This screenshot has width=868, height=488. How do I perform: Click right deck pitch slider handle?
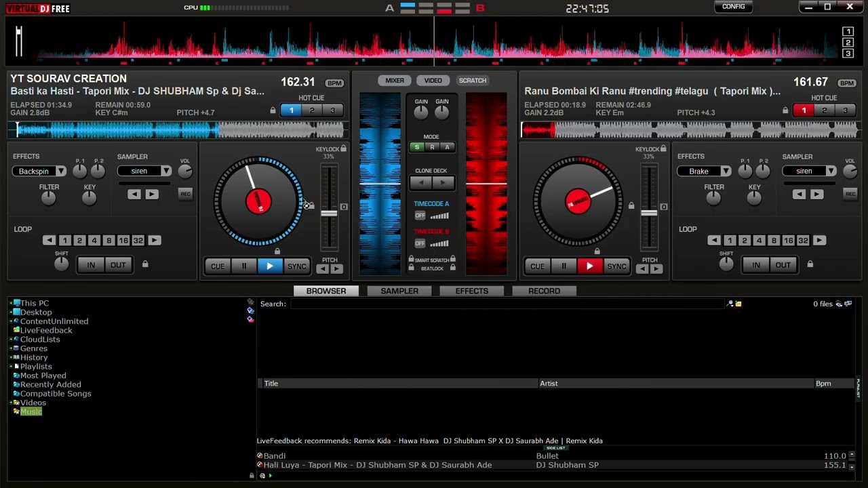coord(649,213)
